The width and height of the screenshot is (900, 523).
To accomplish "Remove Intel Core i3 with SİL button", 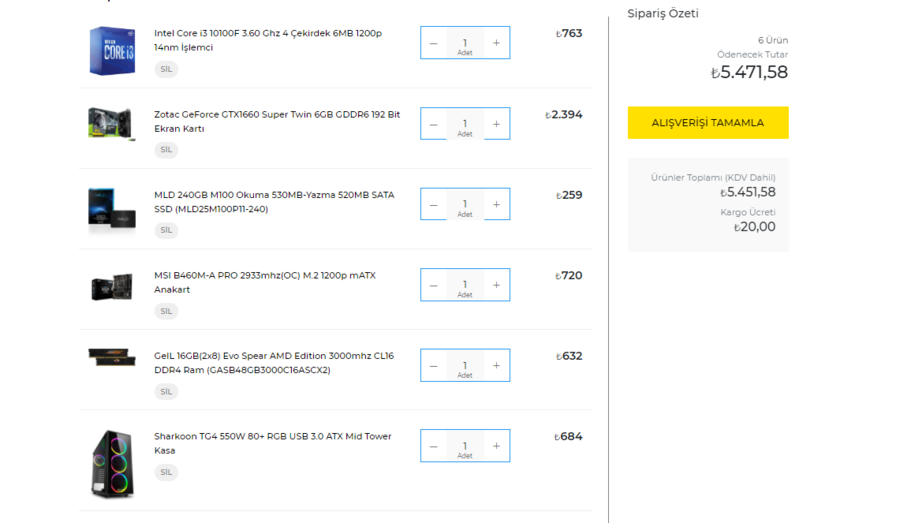I will 166,69.
